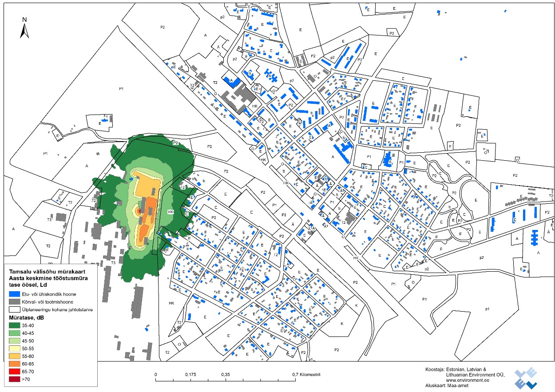The image size is (555, 392).
Task: Click the north arrow compass symbol
Action: click(x=25, y=28)
